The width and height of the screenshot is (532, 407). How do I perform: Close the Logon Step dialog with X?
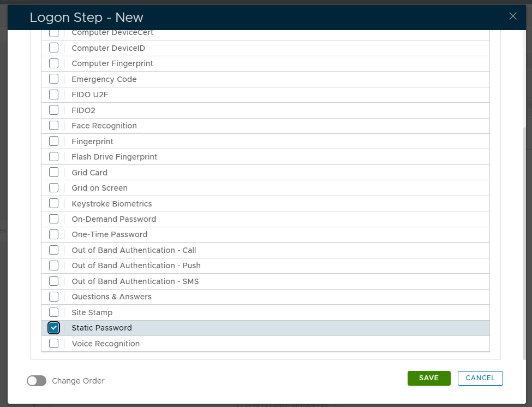[512, 16]
